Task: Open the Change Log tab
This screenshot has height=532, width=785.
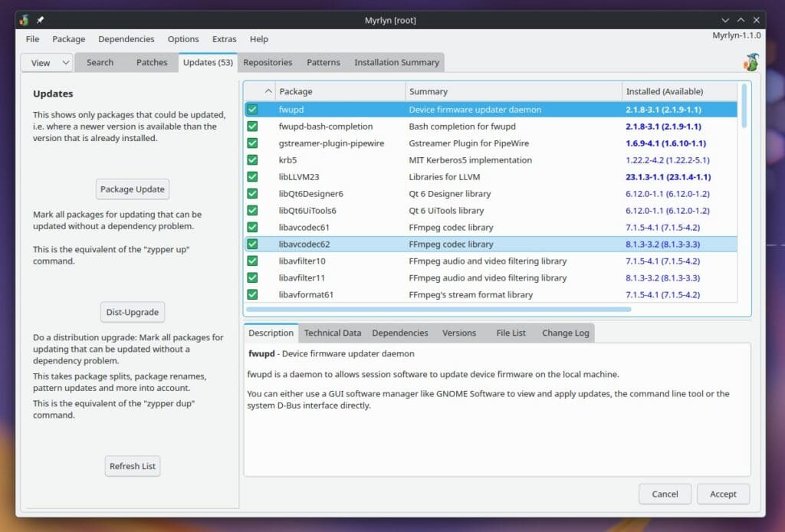Action: (566, 333)
